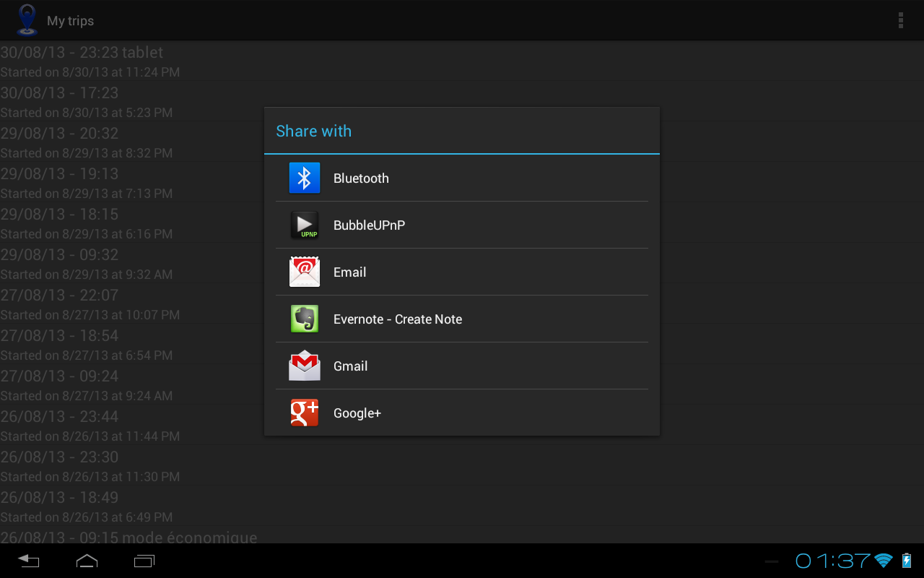Tap the Share with dialog title
The width and height of the screenshot is (924, 578).
(313, 131)
